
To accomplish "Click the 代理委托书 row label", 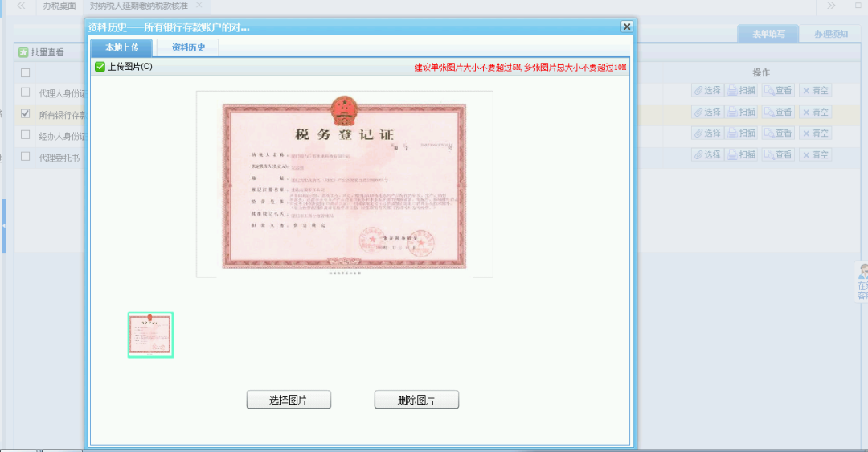I will pyautogui.click(x=59, y=158).
